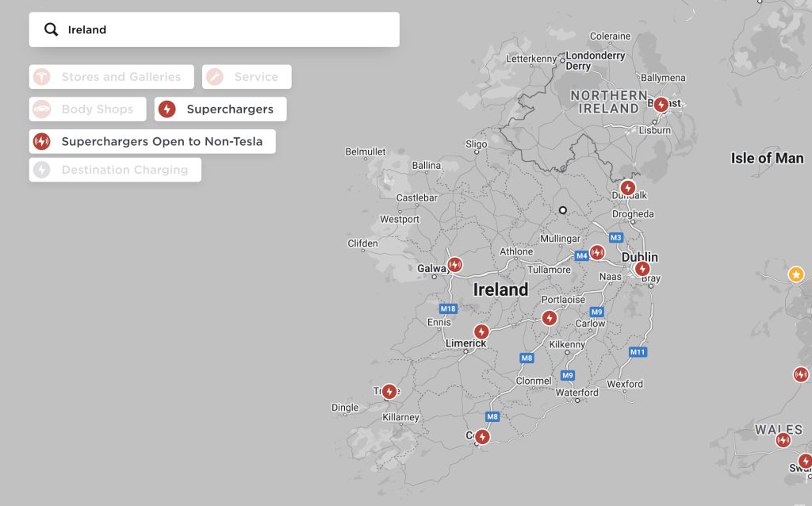812x506 pixels.
Task: Click the Wexford map label
Action: [x=625, y=384]
